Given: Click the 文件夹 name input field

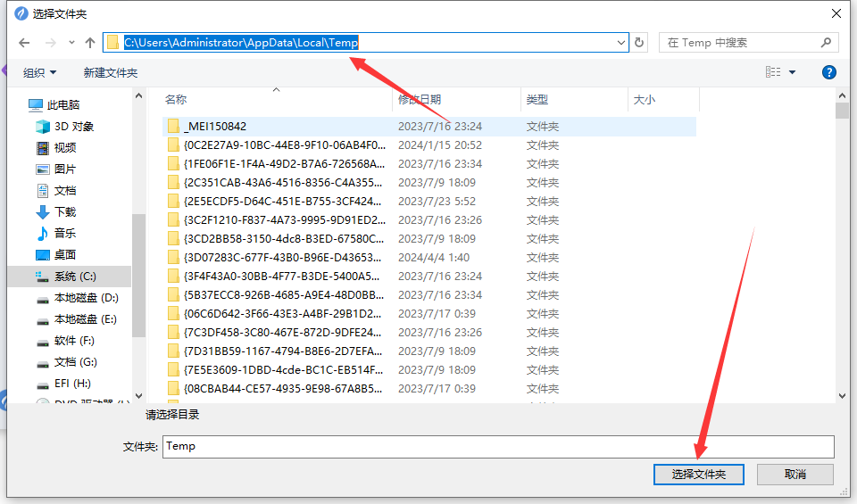Looking at the screenshot, I should 498,446.
